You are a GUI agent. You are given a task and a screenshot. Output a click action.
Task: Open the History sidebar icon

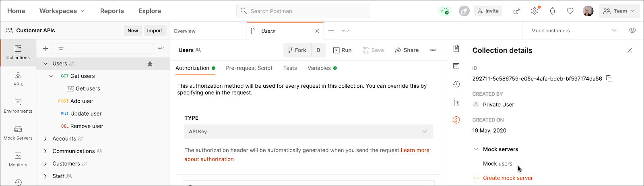pos(18,182)
